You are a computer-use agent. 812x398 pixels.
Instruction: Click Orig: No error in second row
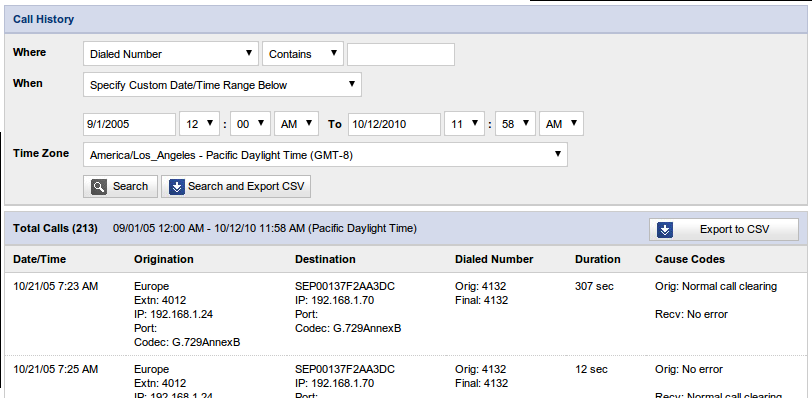pyautogui.click(x=689, y=370)
